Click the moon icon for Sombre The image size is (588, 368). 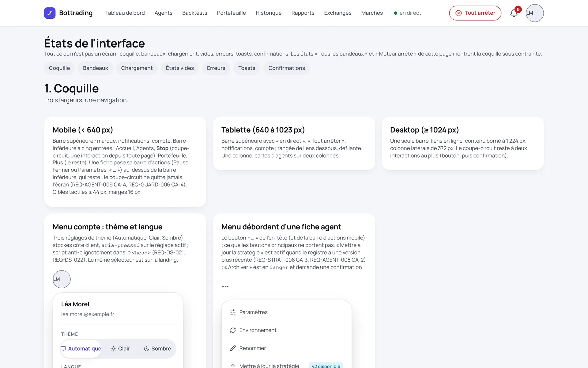tap(146, 349)
